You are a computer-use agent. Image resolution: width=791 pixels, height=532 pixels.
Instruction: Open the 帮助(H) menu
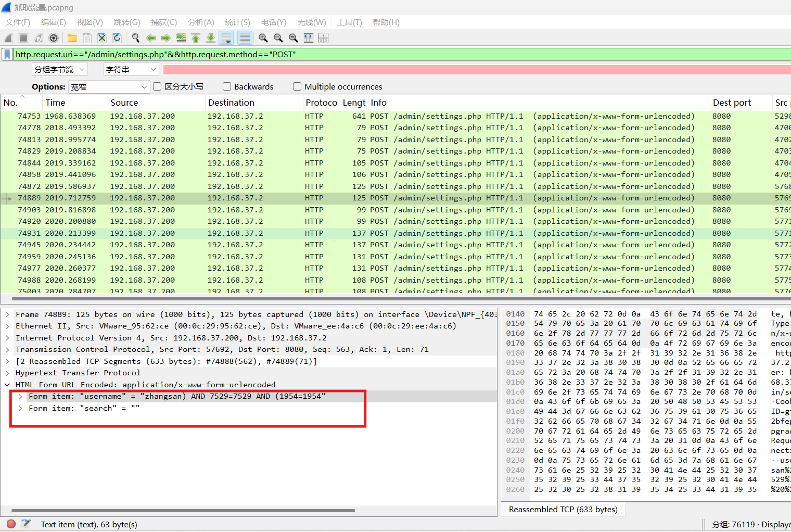[x=386, y=22]
